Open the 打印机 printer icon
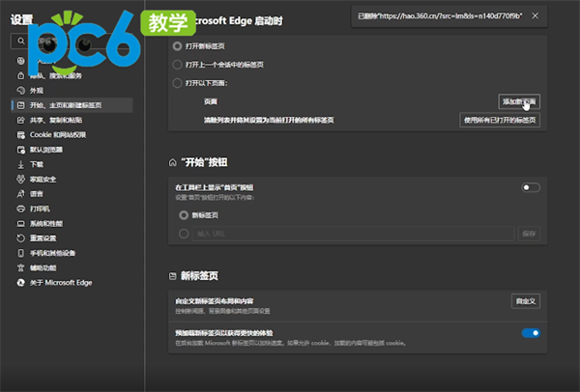The image size is (580, 392). tap(20, 209)
